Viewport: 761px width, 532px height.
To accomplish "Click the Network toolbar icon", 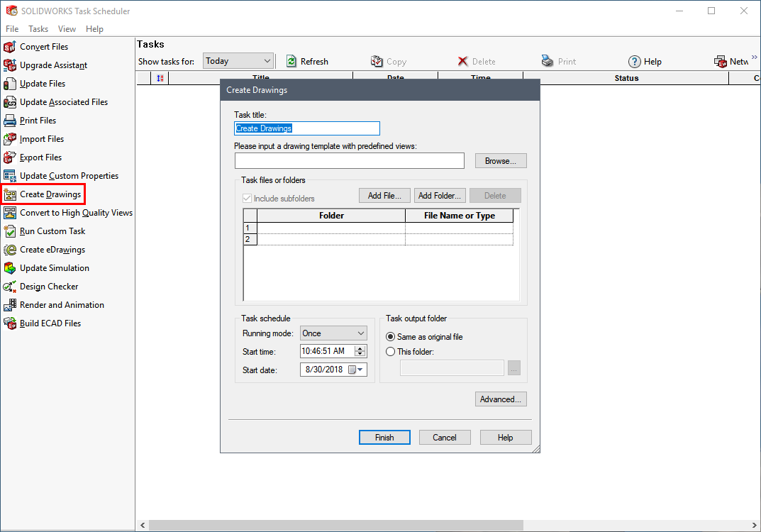I will click(x=721, y=62).
